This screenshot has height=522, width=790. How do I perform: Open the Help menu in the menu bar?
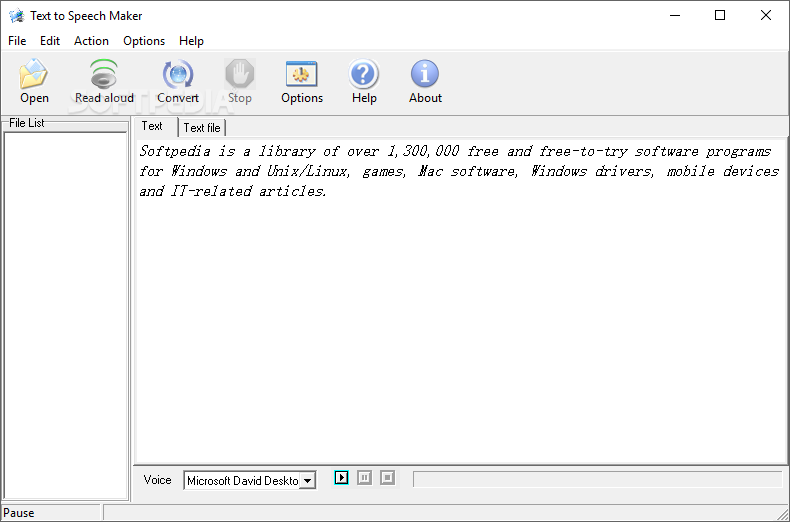191,41
